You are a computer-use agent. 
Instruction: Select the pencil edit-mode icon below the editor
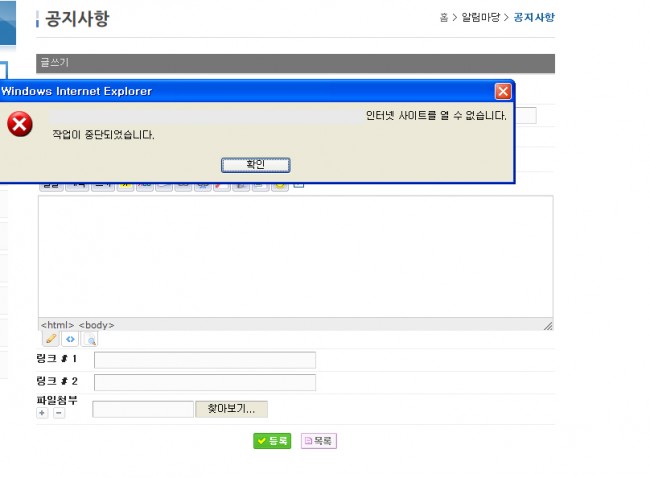pos(51,339)
